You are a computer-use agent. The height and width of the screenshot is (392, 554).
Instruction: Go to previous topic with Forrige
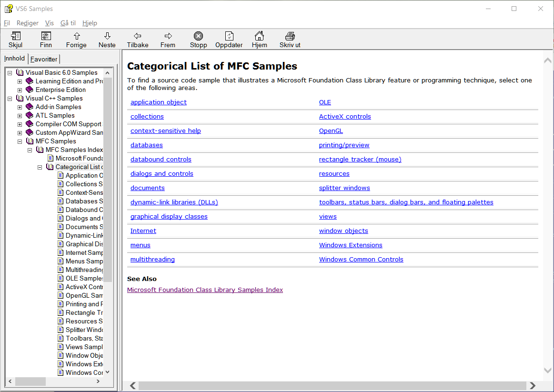(76, 36)
